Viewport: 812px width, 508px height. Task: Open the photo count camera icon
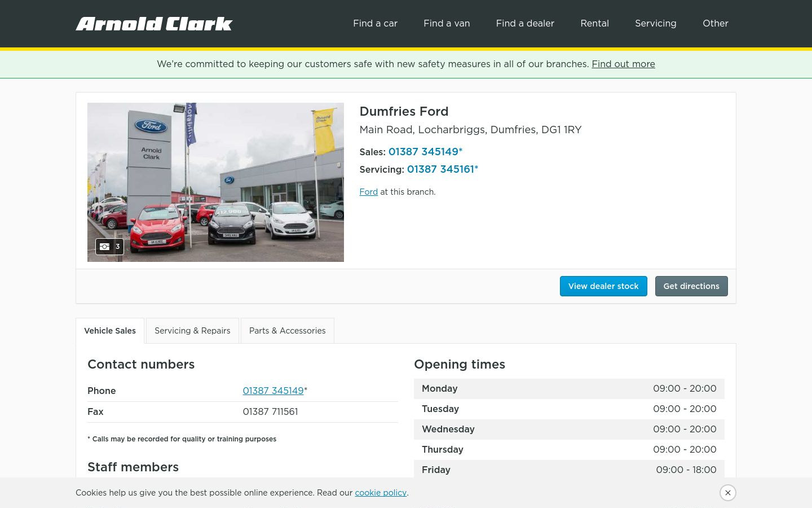[x=109, y=247]
